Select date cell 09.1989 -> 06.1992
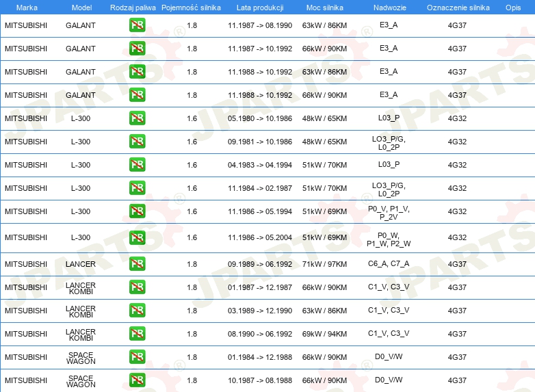Screen dimensions: 535x392 tap(260, 264)
